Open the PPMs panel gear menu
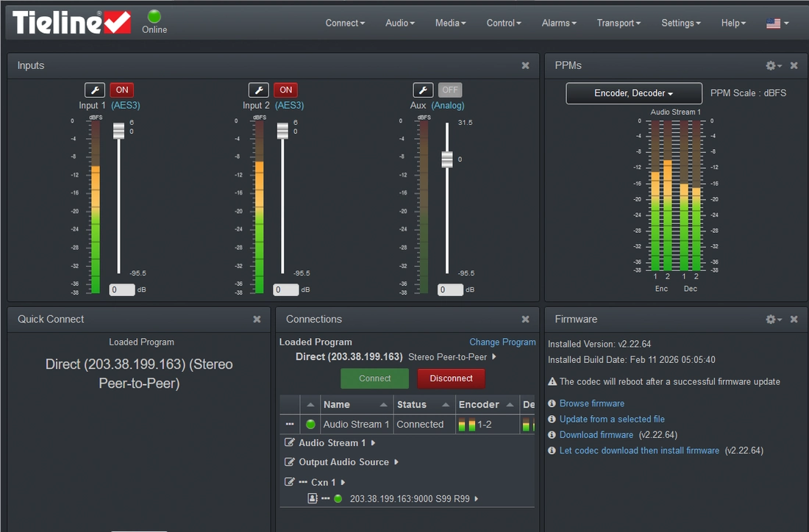This screenshot has height=532, width=809. click(773, 65)
